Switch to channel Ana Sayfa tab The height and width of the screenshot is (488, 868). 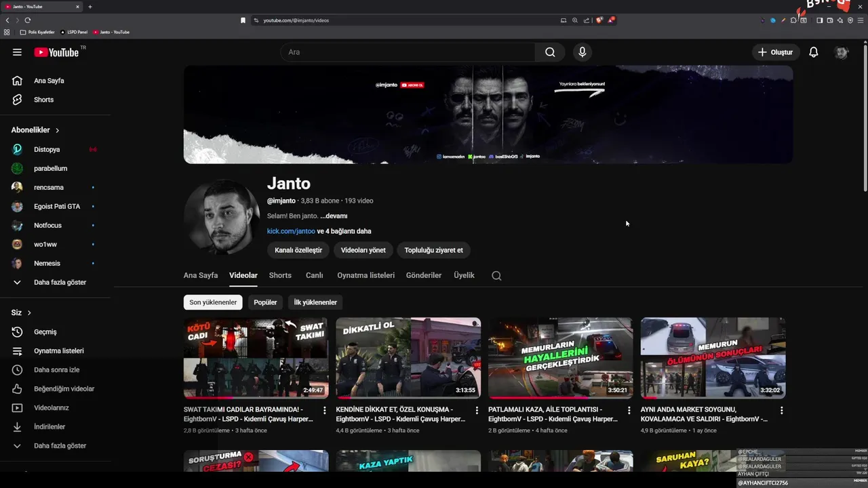click(x=201, y=276)
